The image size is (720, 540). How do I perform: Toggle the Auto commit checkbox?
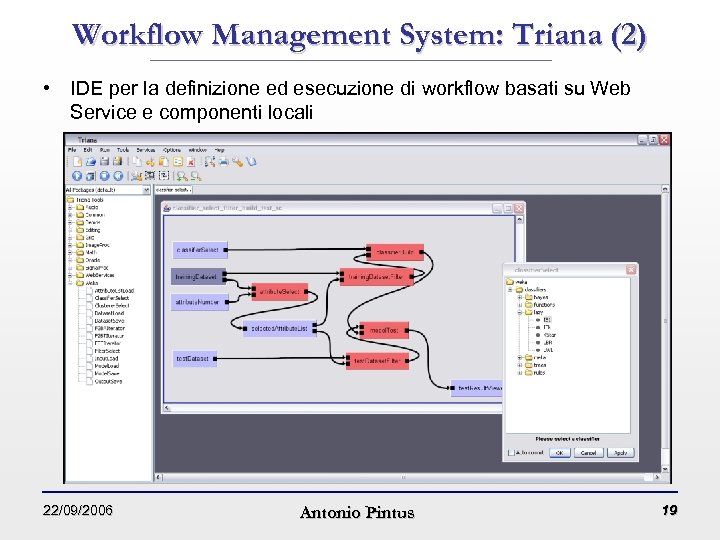coord(511,453)
